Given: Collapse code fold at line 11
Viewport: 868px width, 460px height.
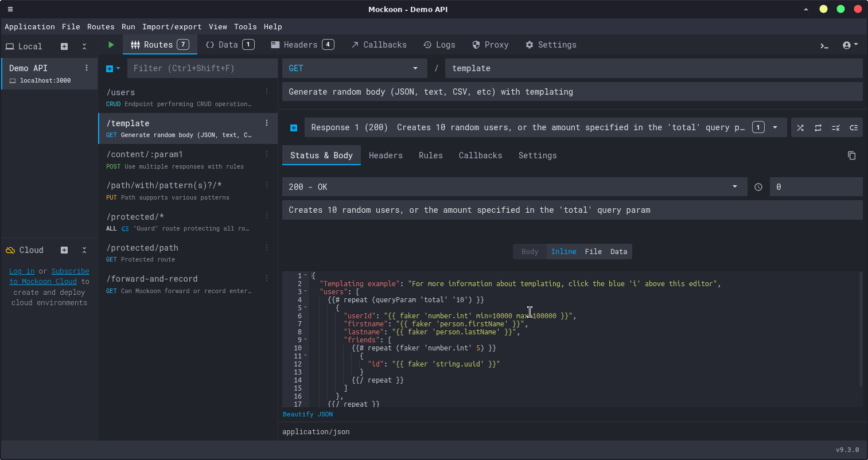Looking at the screenshot, I should (x=306, y=356).
